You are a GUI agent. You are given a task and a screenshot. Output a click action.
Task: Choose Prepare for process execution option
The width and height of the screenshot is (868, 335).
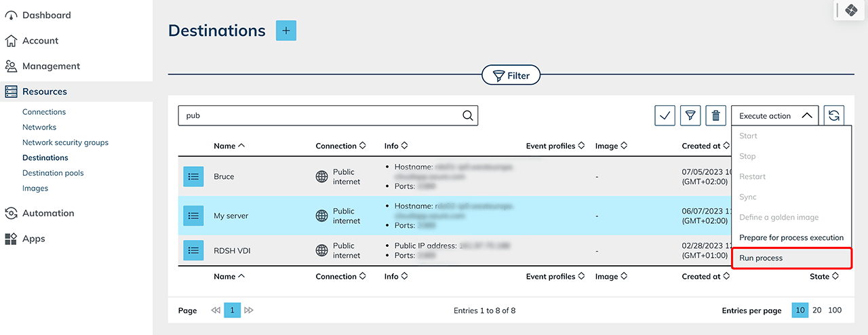coord(791,238)
